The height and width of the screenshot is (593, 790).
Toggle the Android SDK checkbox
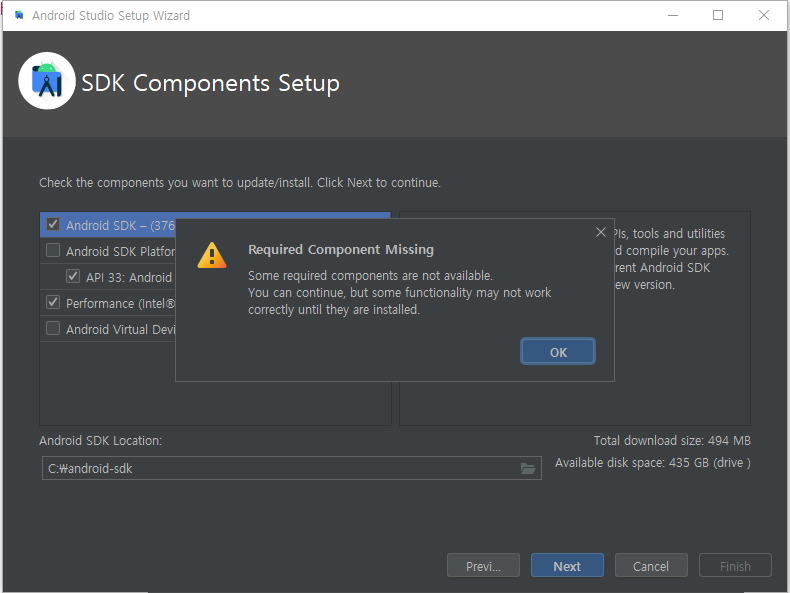pos(53,224)
